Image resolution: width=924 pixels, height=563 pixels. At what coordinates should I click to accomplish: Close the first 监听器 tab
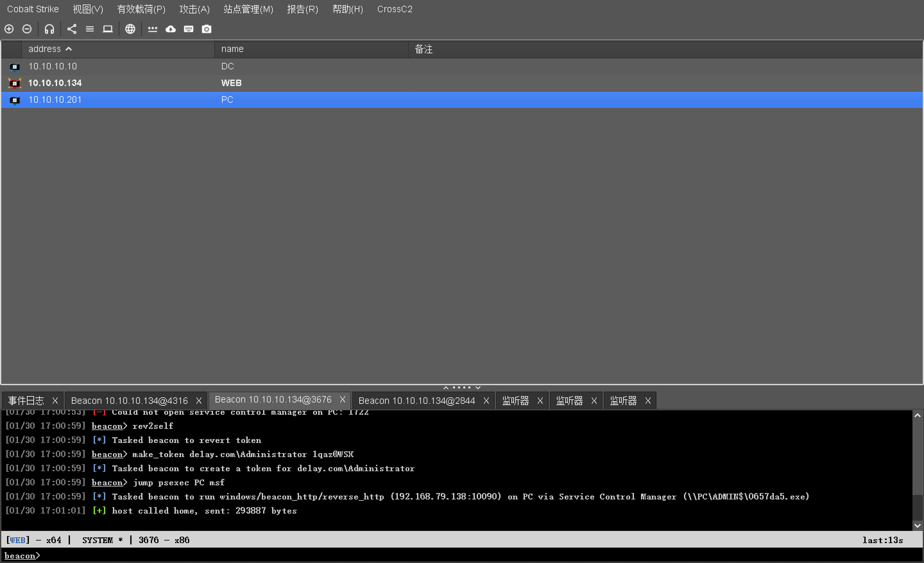click(x=540, y=401)
